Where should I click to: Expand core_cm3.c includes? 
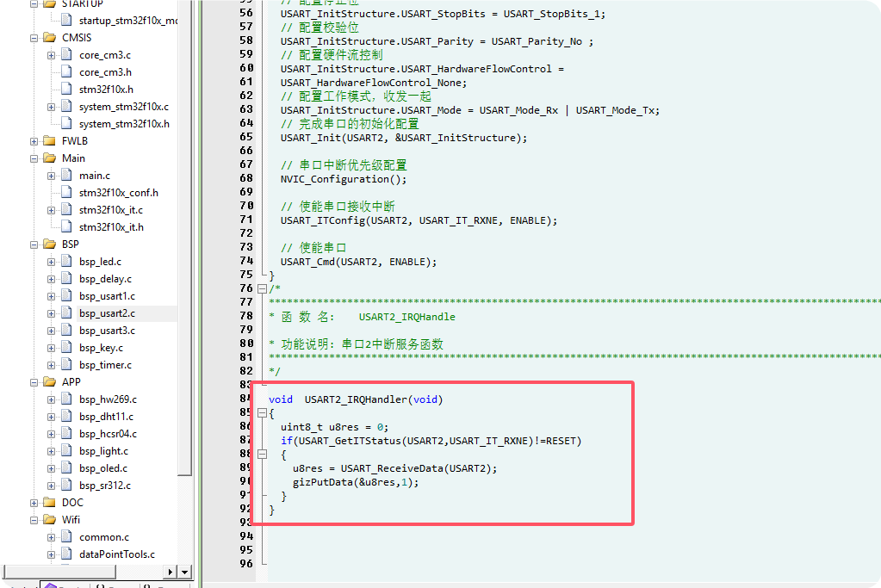coord(52,55)
